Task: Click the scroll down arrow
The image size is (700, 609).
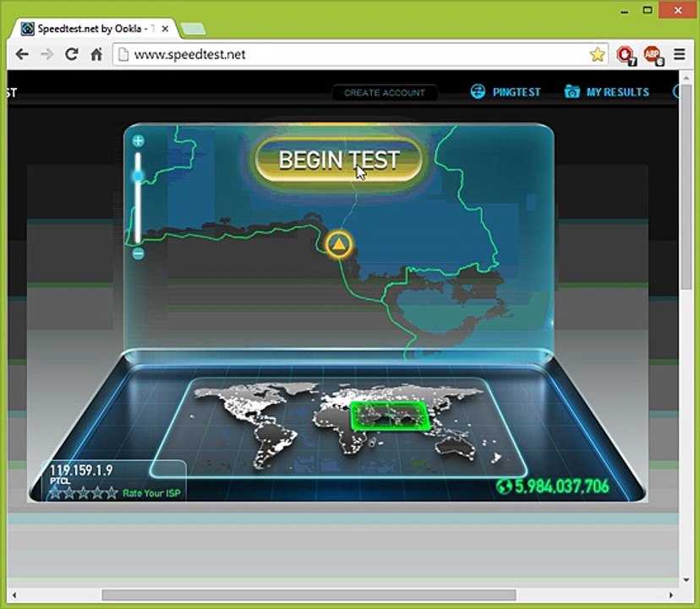Action: [686, 580]
